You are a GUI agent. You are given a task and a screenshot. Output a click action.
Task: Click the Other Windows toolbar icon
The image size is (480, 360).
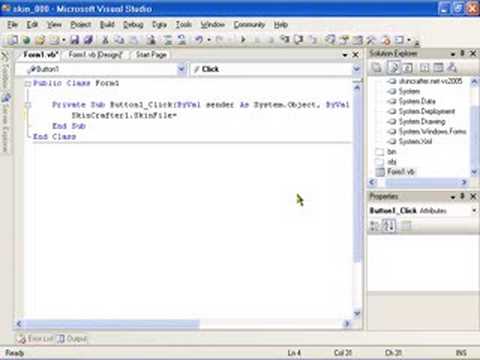pyautogui.click(x=399, y=40)
